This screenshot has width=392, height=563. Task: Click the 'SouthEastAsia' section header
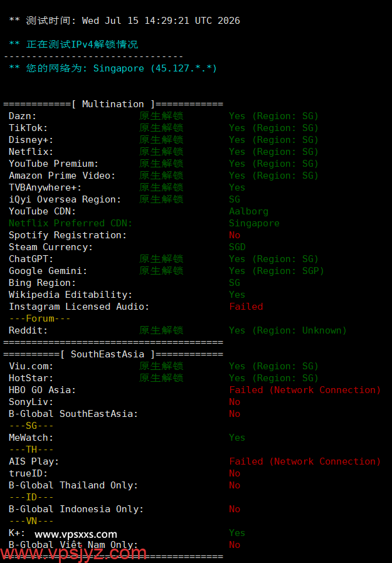click(107, 354)
